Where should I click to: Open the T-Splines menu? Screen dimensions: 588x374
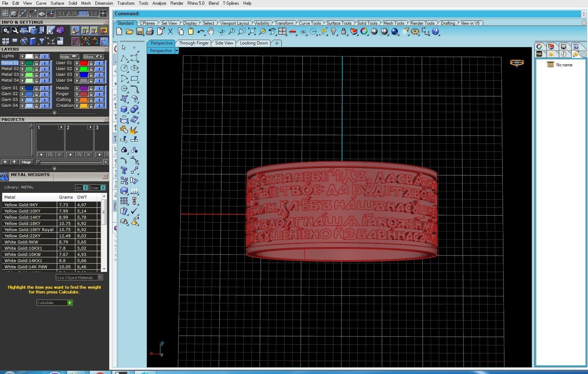231,3
